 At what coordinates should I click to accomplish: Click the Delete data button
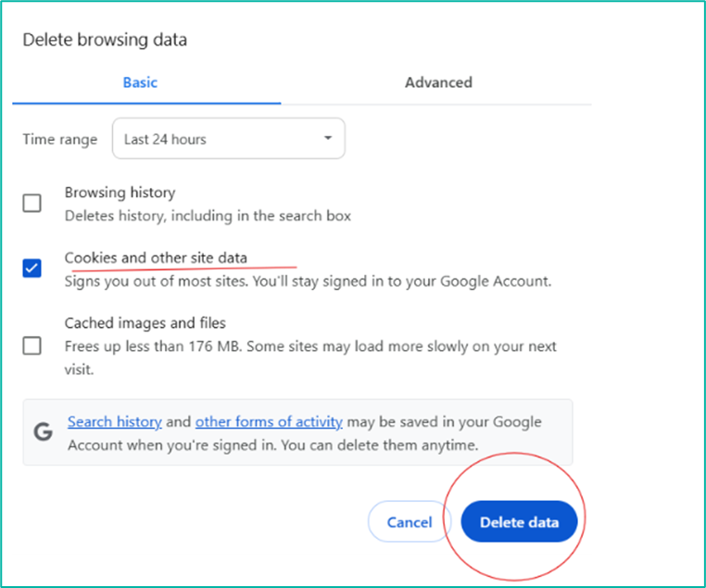coord(519,522)
